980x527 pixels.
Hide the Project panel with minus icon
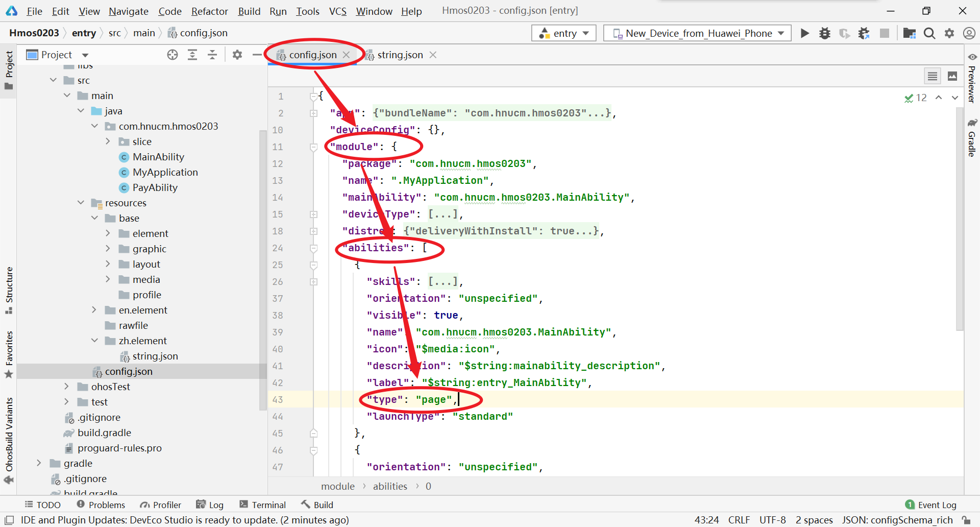pyautogui.click(x=257, y=55)
